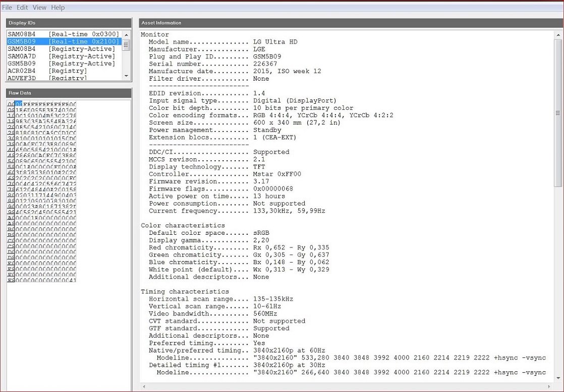Viewport: 564px width, 392px height.
Task: Select GSM5B09 Real-time 0x2100 display entry
Action: click(65, 41)
